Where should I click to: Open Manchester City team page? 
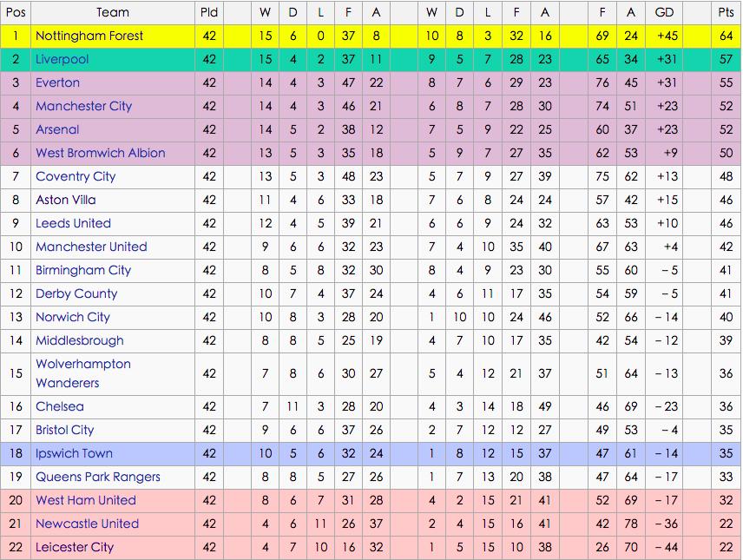[x=83, y=106]
